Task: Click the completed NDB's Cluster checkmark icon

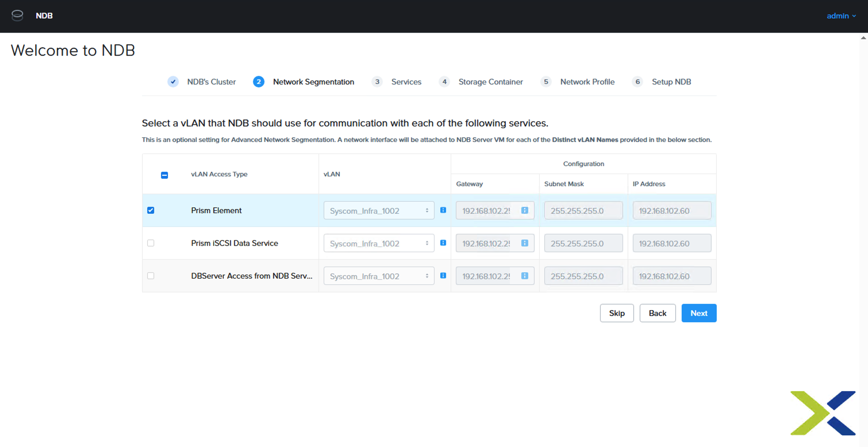Action: pyautogui.click(x=173, y=82)
